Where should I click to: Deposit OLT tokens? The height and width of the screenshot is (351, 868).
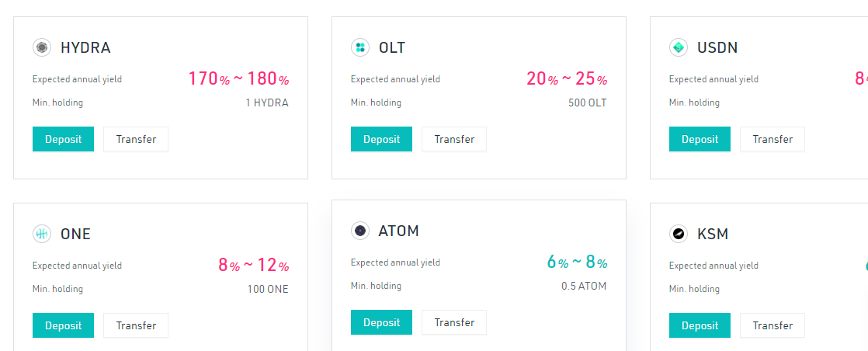[381, 139]
